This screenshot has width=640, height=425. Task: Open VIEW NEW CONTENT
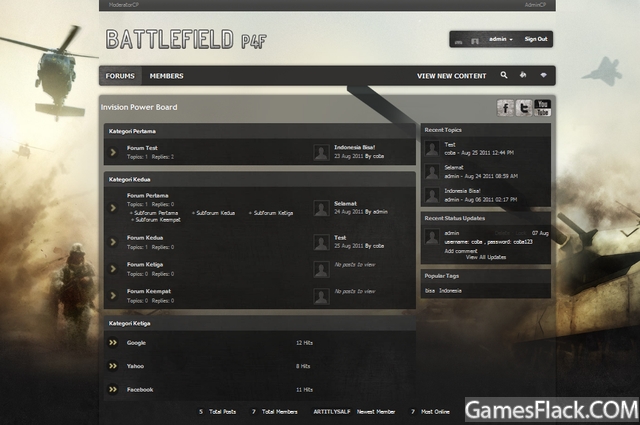pos(451,76)
